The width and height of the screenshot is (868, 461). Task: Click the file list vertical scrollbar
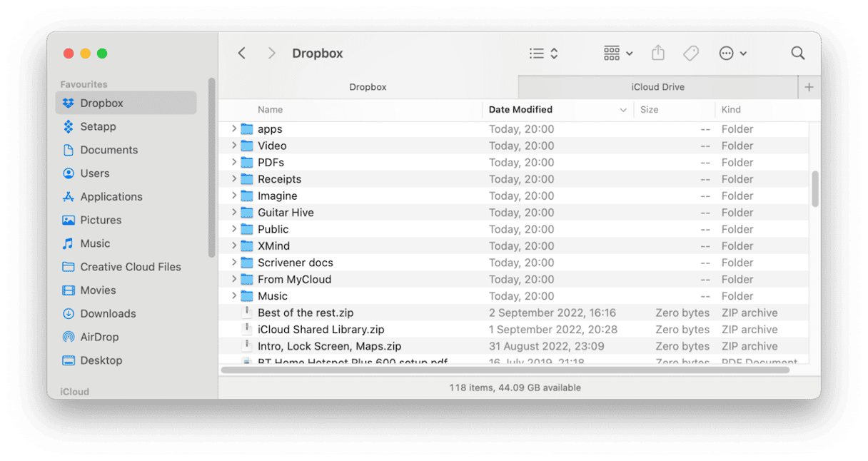click(x=814, y=188)
